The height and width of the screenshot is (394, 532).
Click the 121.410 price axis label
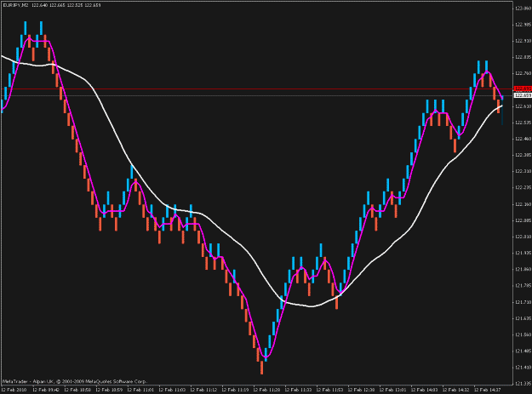(x=523, y=368)
